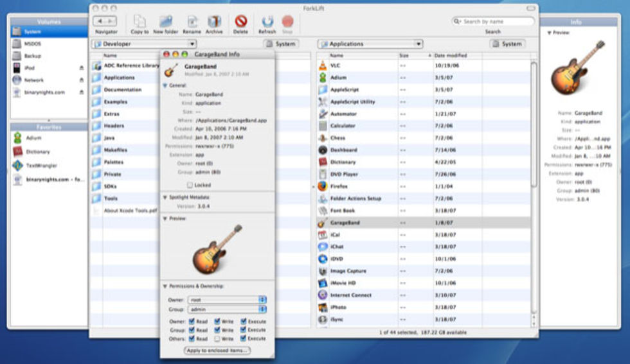Enable the Locked checkbox
630x364 pixels.
pyautogui.click(x=190, y=185)
